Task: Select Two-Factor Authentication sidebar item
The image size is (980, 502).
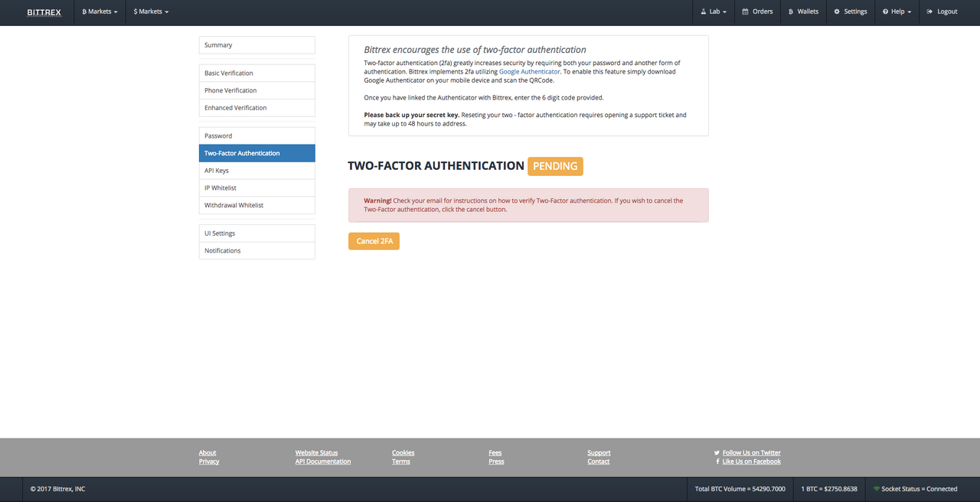Action: pyautogui.click(x=256, y=153)
